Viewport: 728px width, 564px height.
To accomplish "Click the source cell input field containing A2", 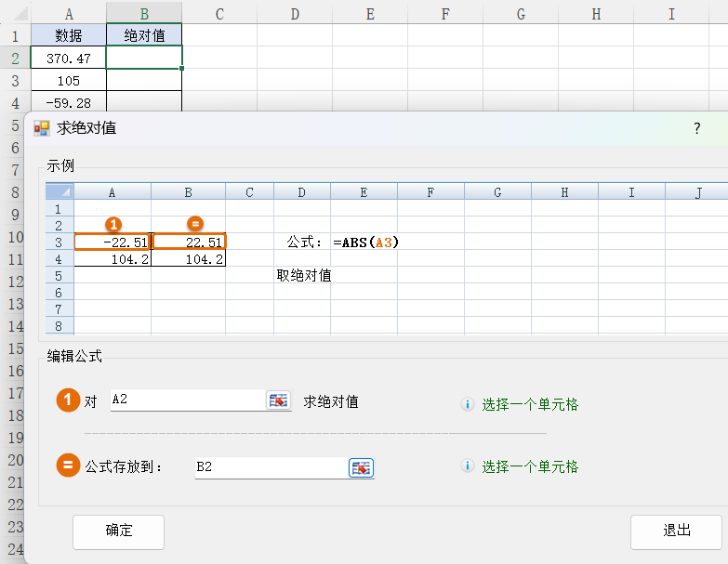I will (186, 400).
